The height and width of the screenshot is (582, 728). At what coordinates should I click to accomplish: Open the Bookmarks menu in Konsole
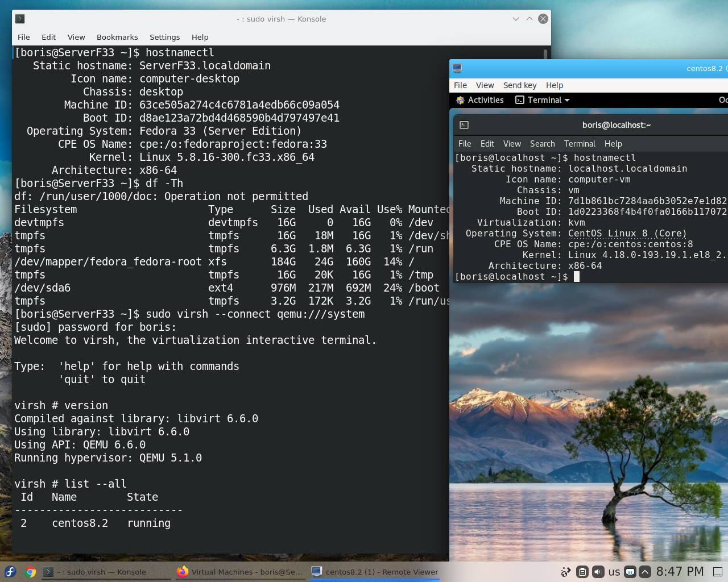click(117, 37)
